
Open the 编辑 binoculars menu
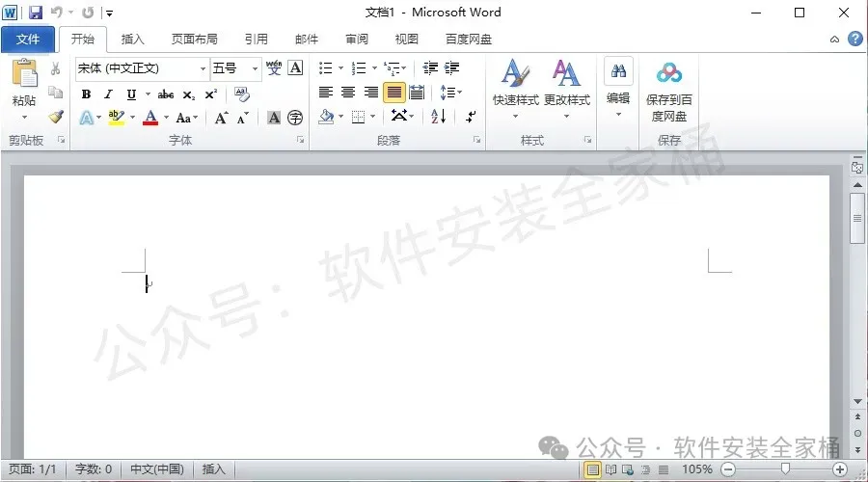618,87
